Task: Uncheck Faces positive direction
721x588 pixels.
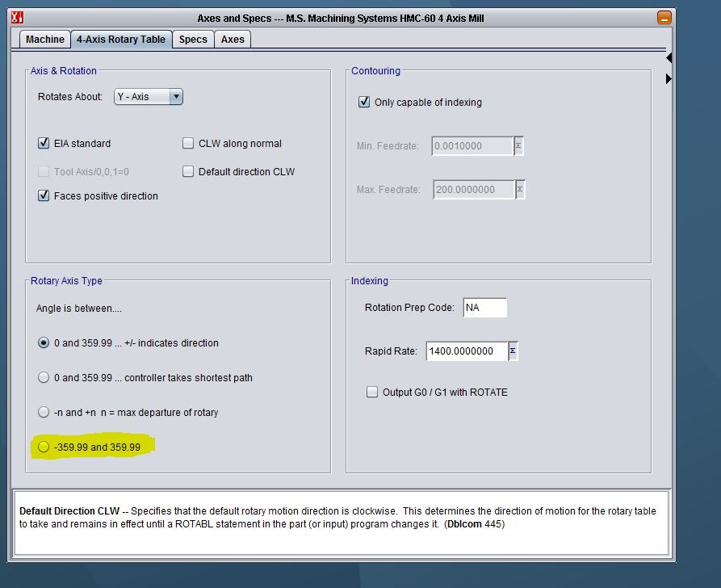Action: click(44, 196)
